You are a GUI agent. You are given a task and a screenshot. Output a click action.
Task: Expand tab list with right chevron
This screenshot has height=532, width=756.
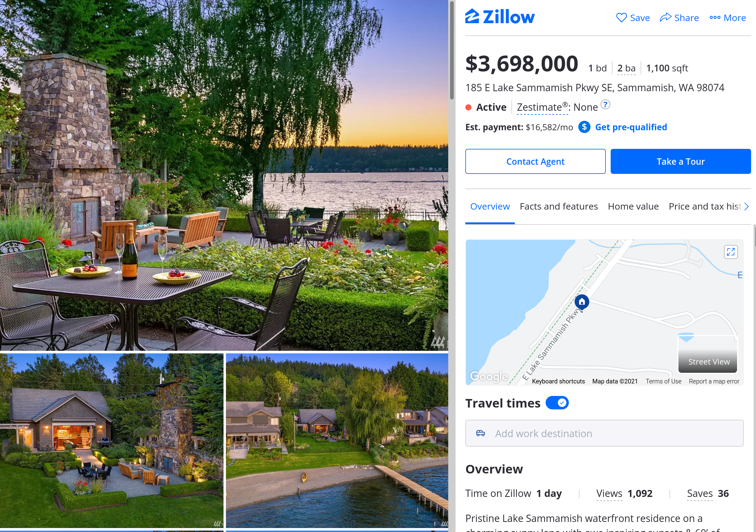pos(747,207)
